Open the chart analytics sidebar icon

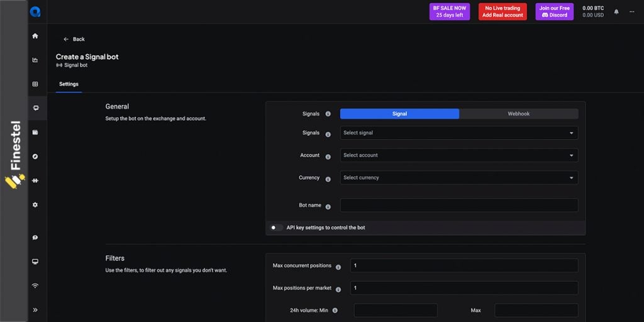pos(35,60)
